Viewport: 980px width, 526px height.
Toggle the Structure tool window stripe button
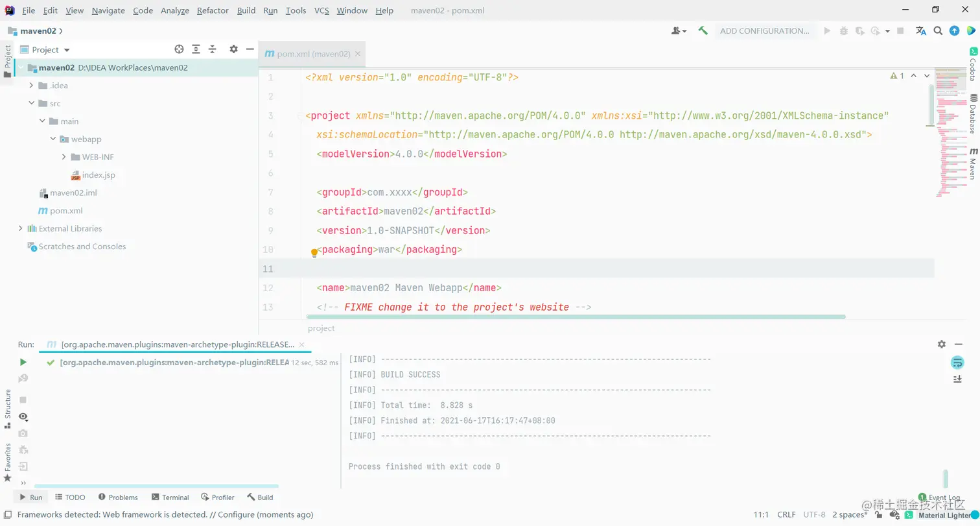coord(7,409)
